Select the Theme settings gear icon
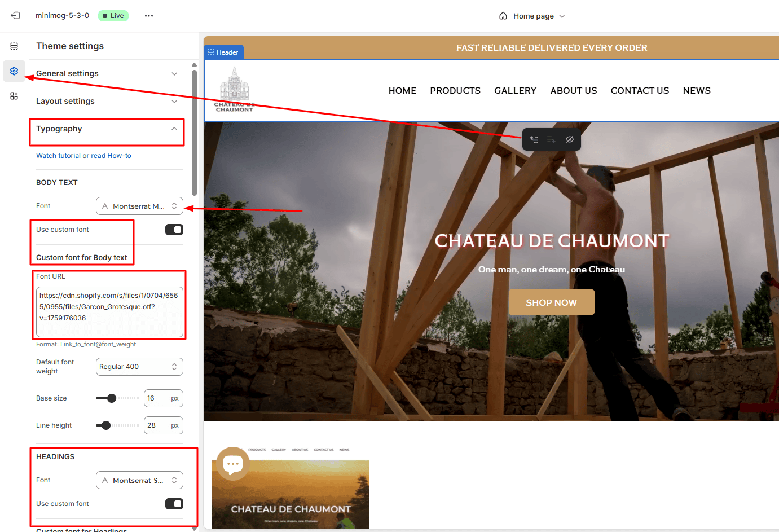 pos(14,71)
